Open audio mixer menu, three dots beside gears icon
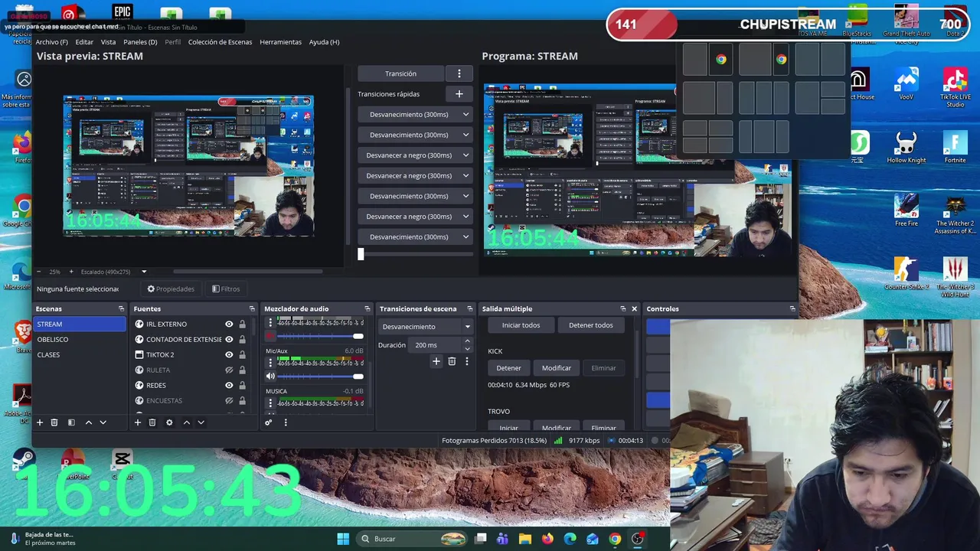 286,422
